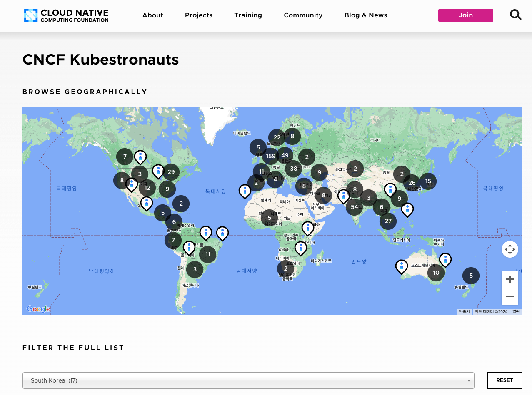Open the 5 cluster near New Zealand
Screen dimensions: 532x395
coord(471,276)
